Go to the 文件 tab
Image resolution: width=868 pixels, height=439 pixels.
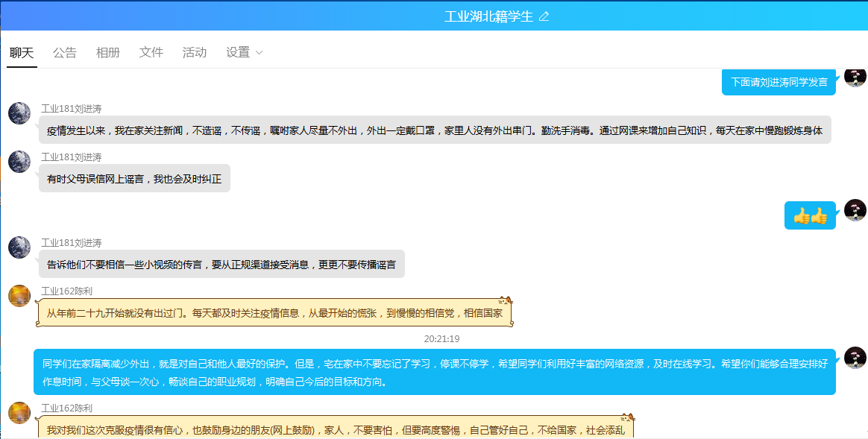coord(151,53)
